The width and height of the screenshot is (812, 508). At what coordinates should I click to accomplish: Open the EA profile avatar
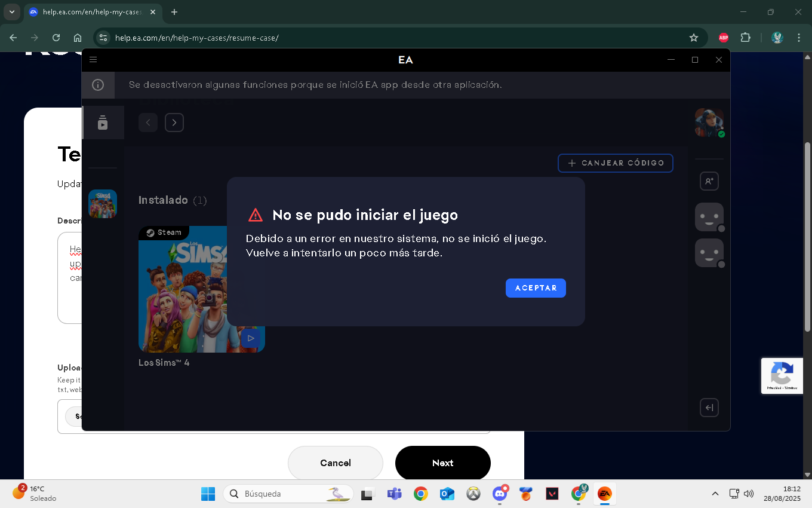709,123
